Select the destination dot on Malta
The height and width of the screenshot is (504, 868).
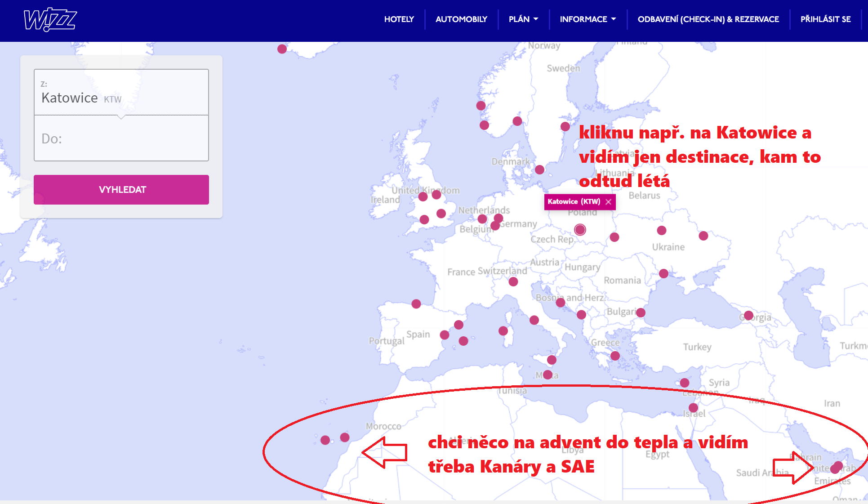point(548,375)
